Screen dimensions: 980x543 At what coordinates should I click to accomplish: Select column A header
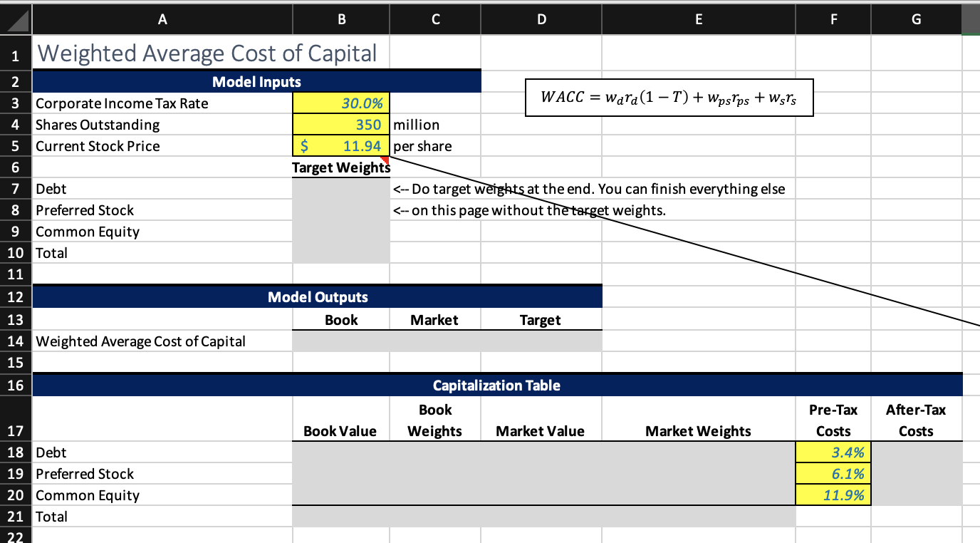click(162, 21)
